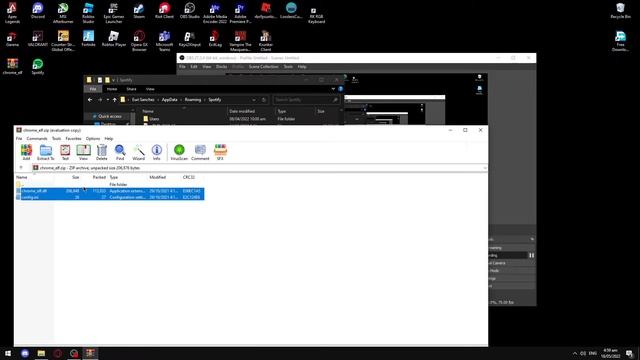Open the OBS Studio desktop shortcut
This screenshot has height=360, width=640.
189,11
